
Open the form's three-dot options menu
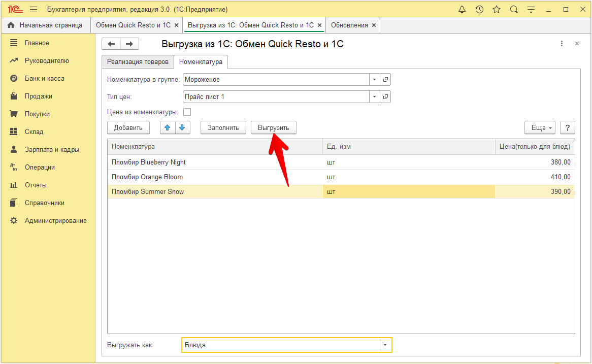[x=562, y=44]
